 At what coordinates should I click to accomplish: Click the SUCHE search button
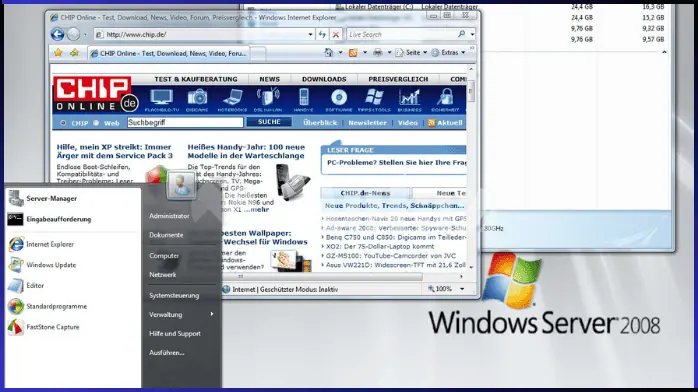pos(269,122)
